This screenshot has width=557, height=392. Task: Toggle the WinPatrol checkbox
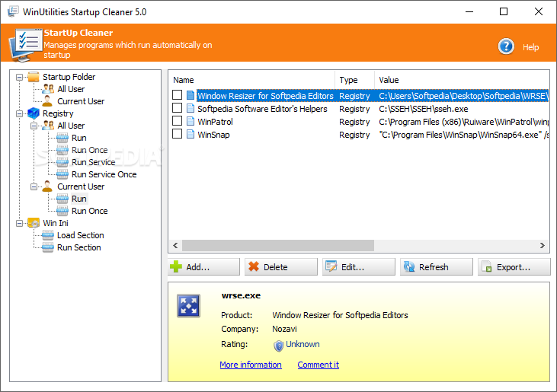point(177,121)
